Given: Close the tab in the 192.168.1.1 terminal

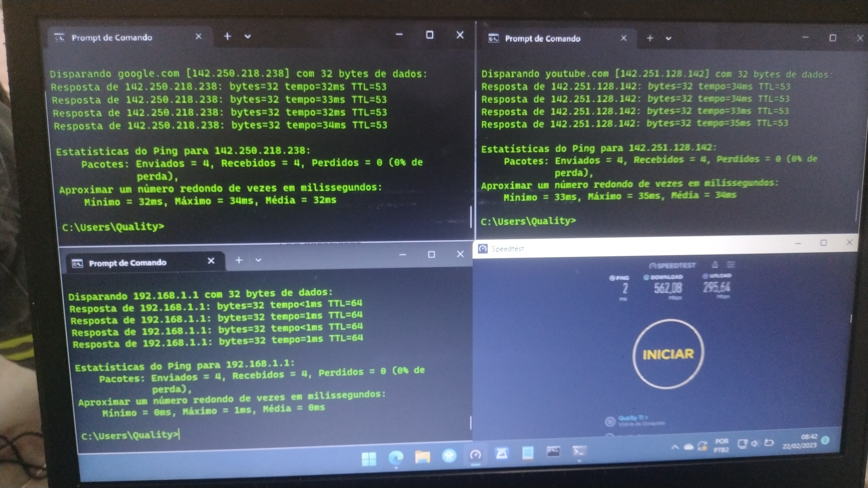Looking at the screenshot, I should [211, 261].
